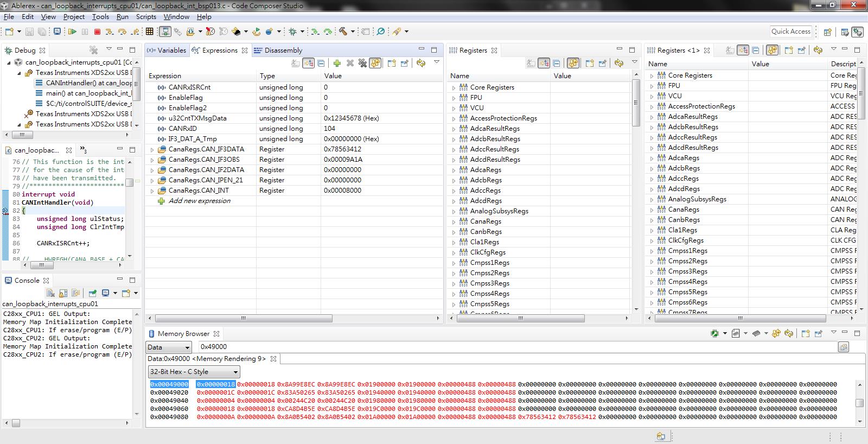
Task: Click the bug Debug launch icon
Action: [292, 31]
